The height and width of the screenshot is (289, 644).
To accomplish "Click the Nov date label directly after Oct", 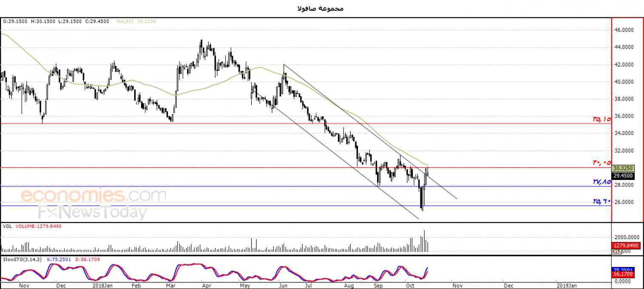I will pyautogui.click(x=457, y=286).
